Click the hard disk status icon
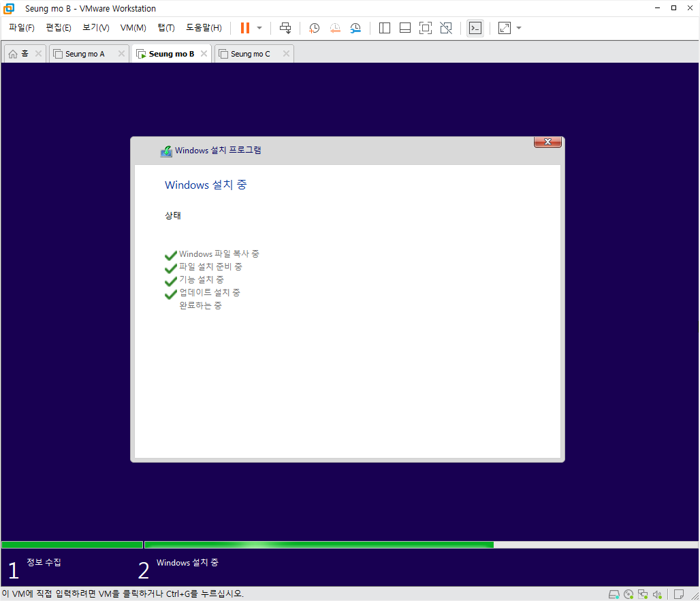The height and width of the screenshot is (601, 700). pos(614,594)
